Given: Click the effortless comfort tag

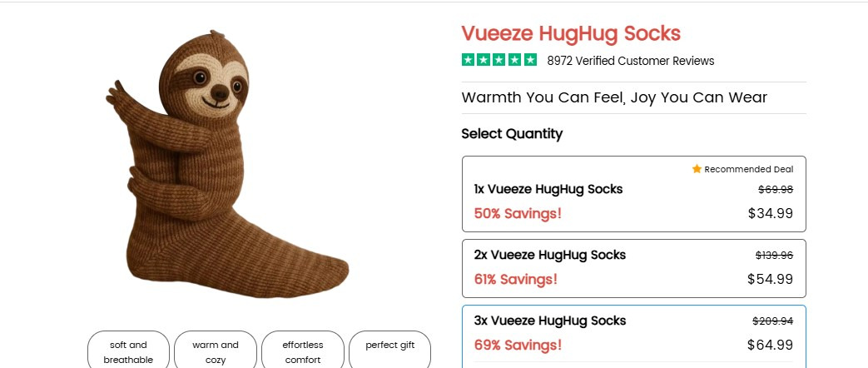Looking at the screenshot, I should [x=303, y=351].
